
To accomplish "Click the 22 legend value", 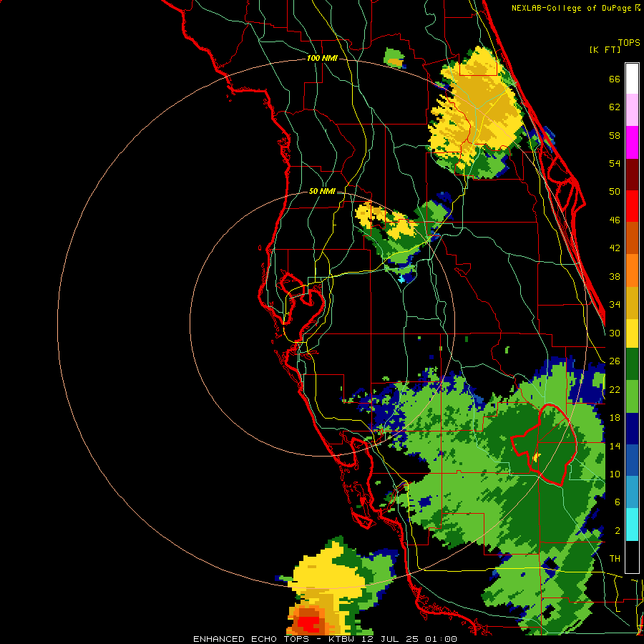I will click(615, 389).
